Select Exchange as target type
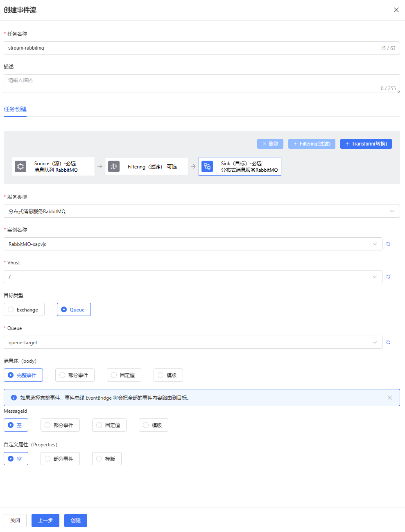 point(24,309)
